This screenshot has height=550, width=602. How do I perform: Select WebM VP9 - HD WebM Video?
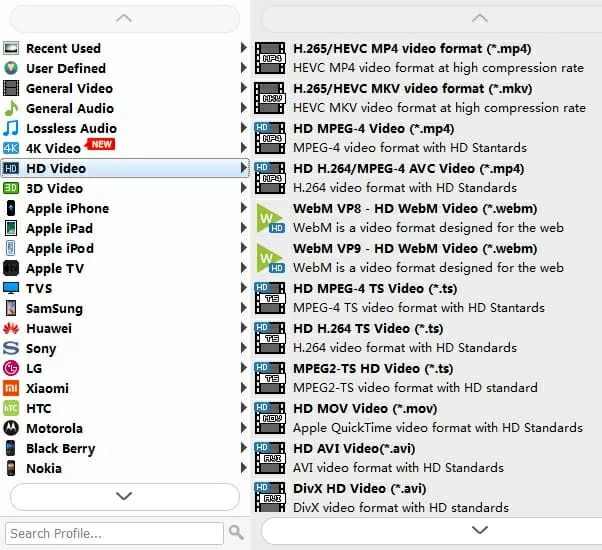click(427, 258)
